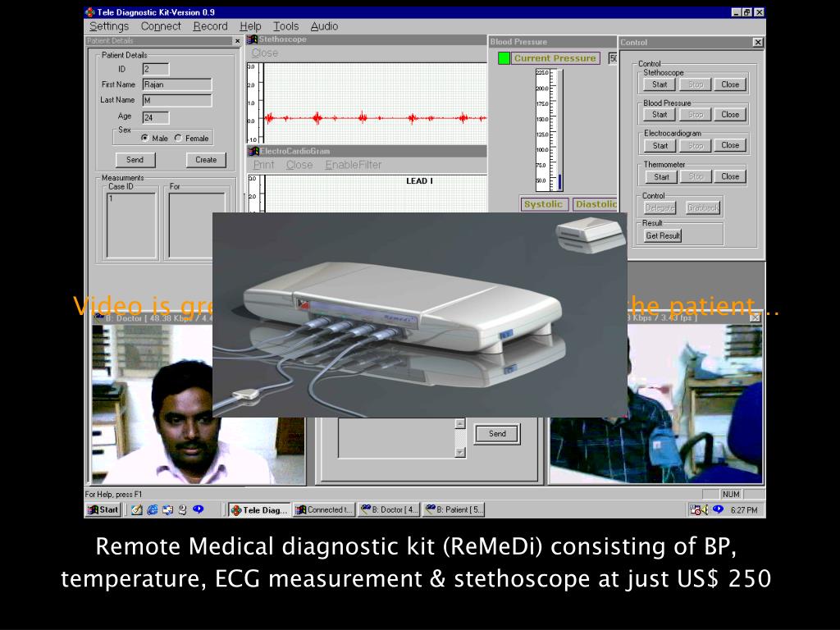Click Stop under the Stethoscope control
Screen dimensions: 840x630
(x=696, y=84)
